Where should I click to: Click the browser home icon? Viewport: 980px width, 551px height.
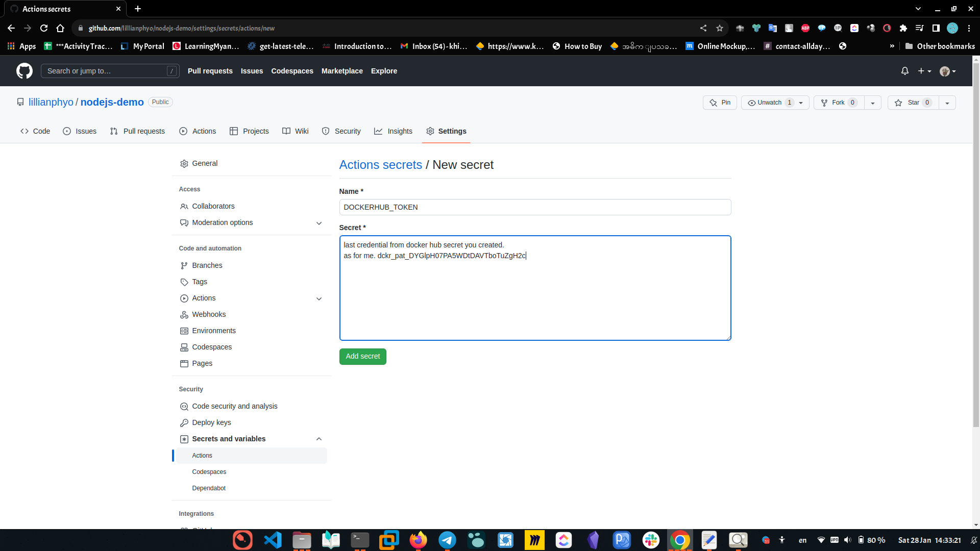click(60, 28)
